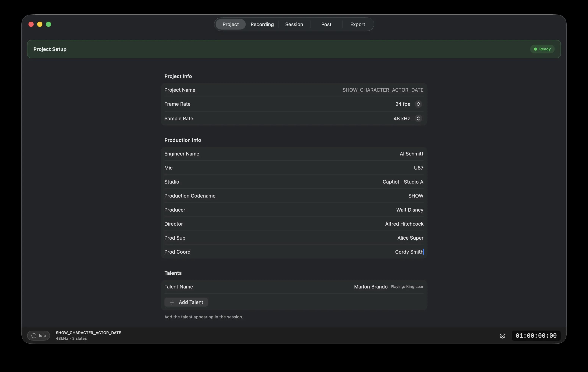Go to the Export tab

pos(357,24)
